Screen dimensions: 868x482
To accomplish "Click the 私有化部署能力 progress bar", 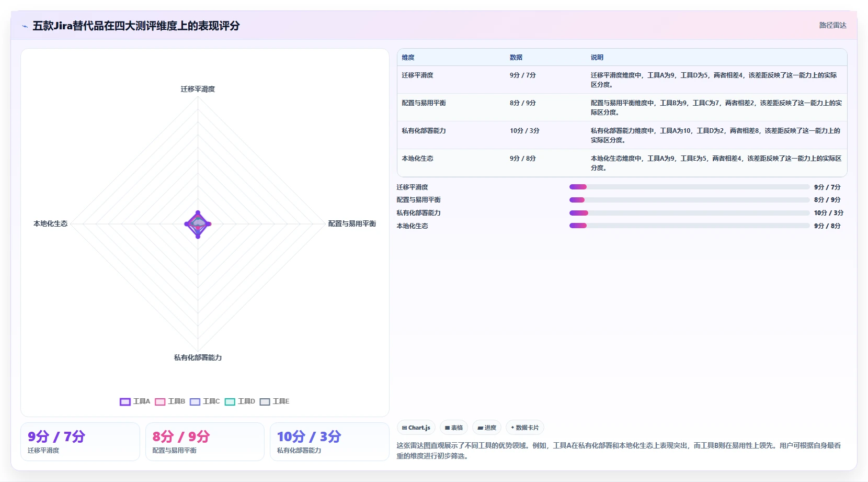I will point(689,213).
